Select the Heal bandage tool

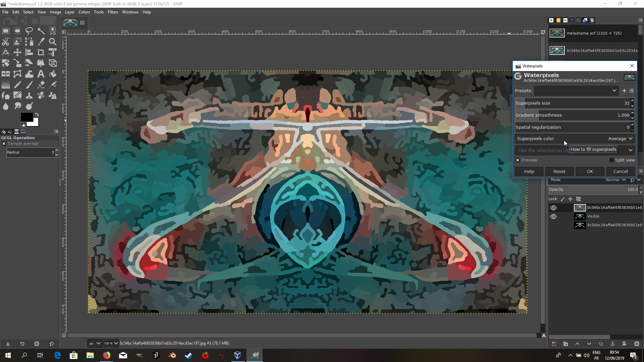41,95
